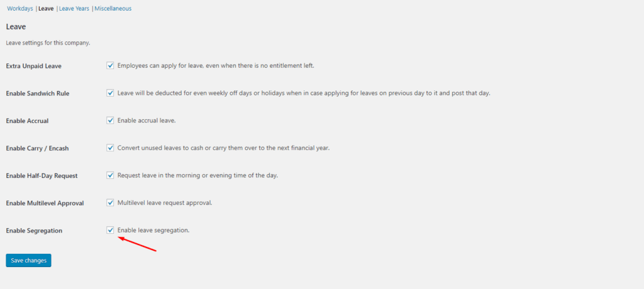Switch to the Leave Years tab
The image size is (644, 289).
74,9
